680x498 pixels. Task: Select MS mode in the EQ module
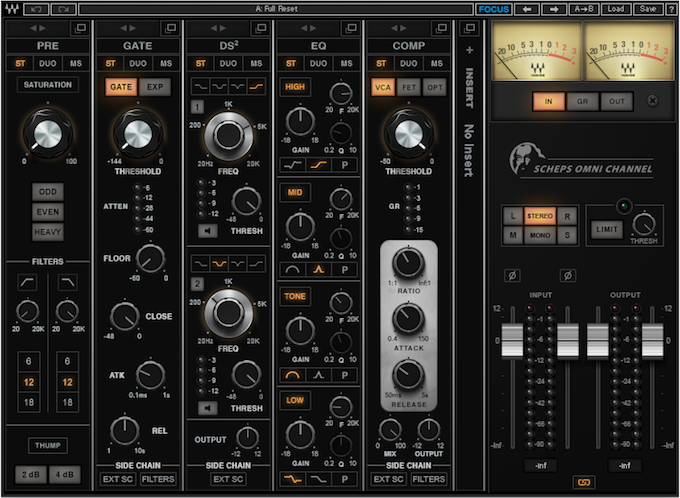[346, 63]
